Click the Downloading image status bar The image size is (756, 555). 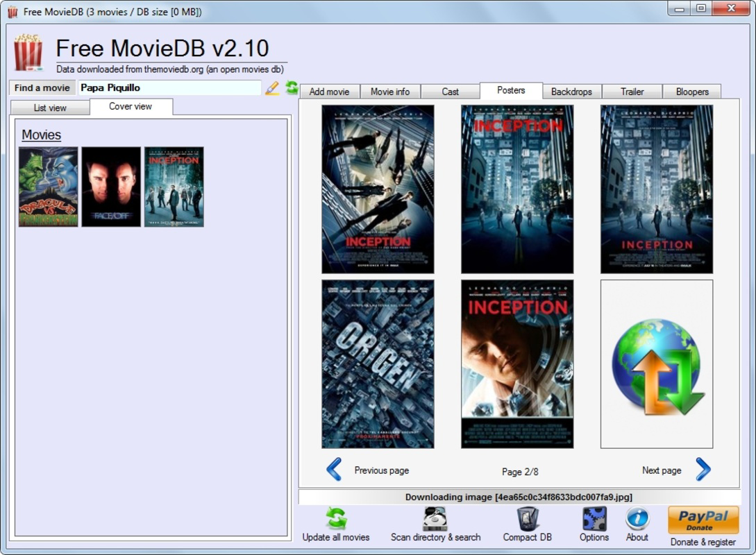point(519,497)
